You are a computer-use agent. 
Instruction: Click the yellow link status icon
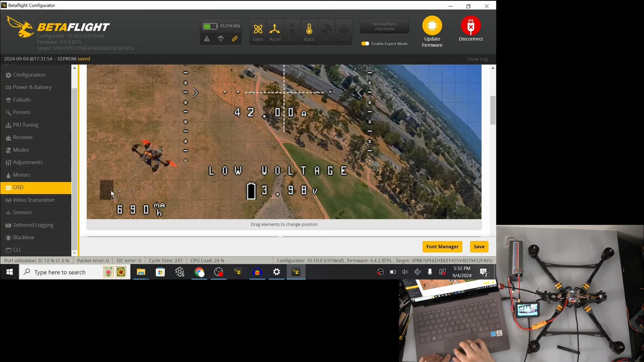point(235,39)
